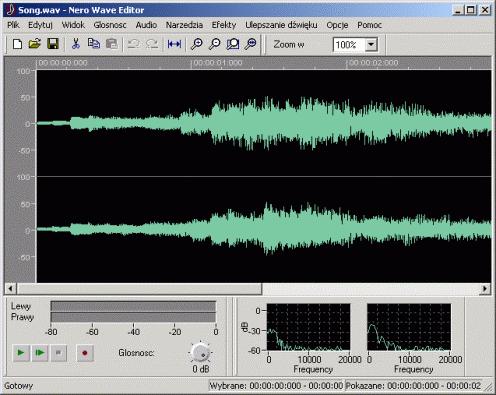Viewport: 496px width, 395px height.
Task: Open the Pomoc menu
Action: point(369,25)
